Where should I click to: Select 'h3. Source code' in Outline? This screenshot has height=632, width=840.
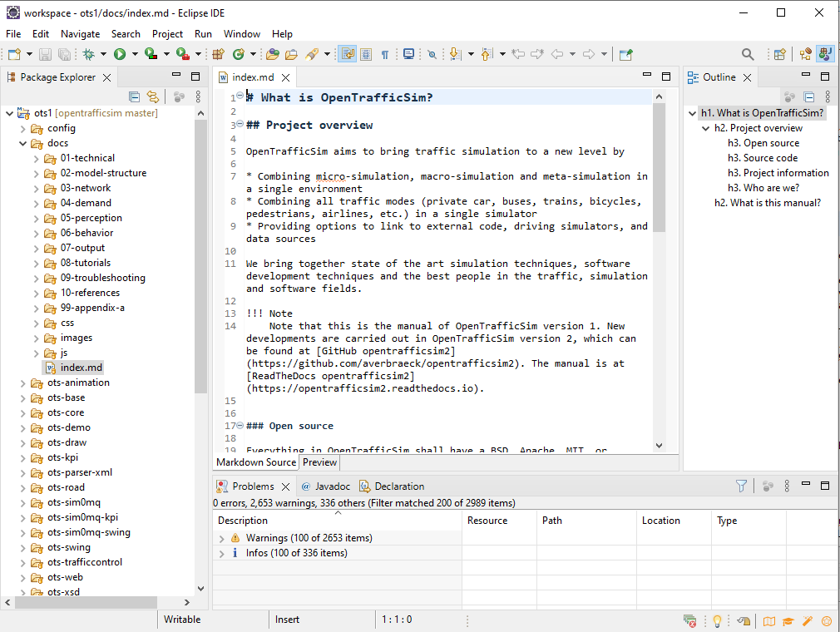pos(763,159)
